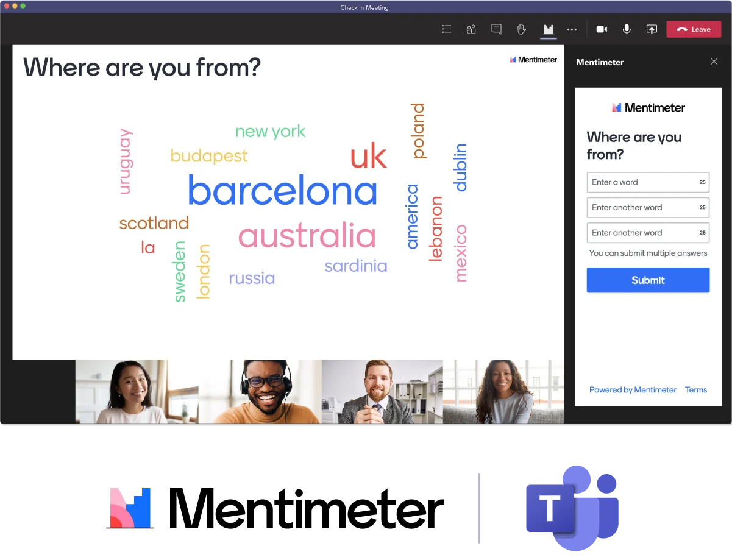Show the meeting chat icon

[496, 29]
